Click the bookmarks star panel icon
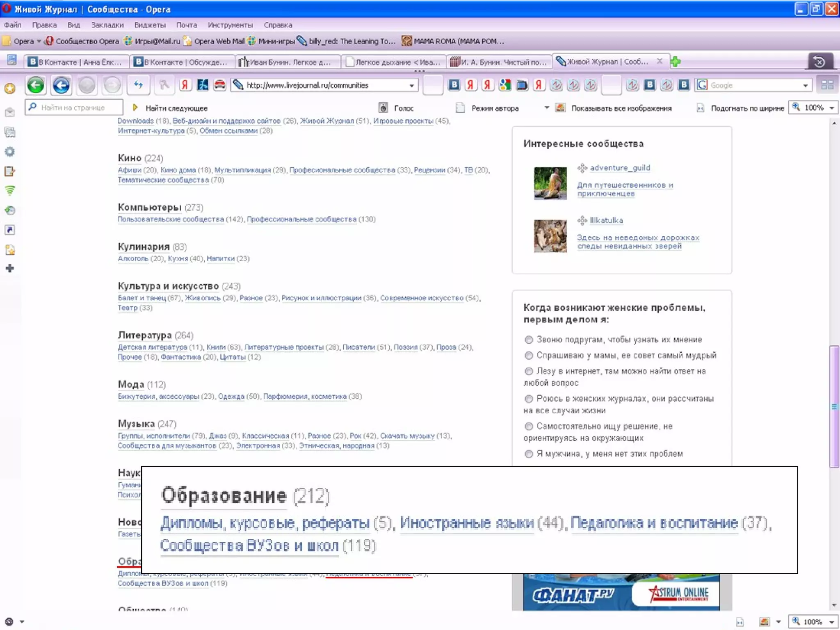The image size is (840, 630). [x=10, y=89]
